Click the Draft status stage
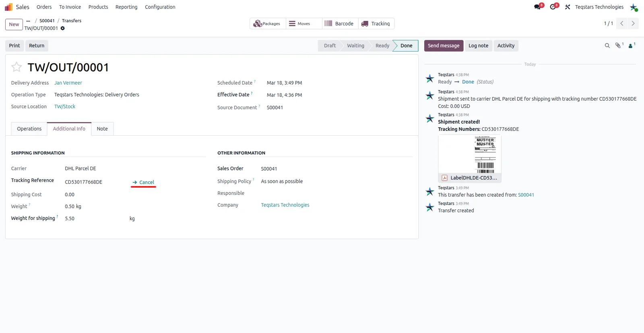The height and width of the screenshot is (333, 644). tap(330, 46)
